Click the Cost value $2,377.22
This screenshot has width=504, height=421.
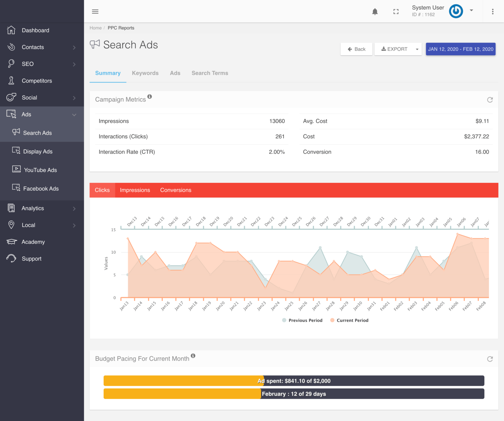click(476, 136)
